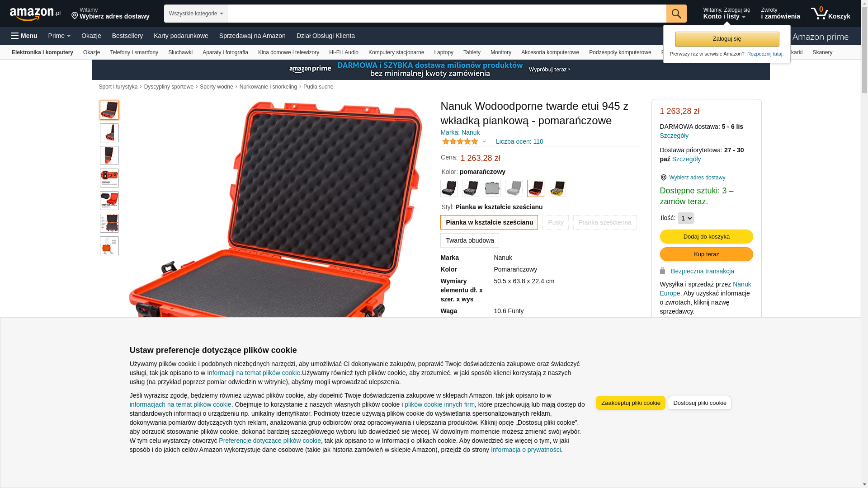This screenshot has height=488, width=868.
Task: Accept cookies with 'Zaakceptuj pliki cookie'
Action: coord(631,403)
